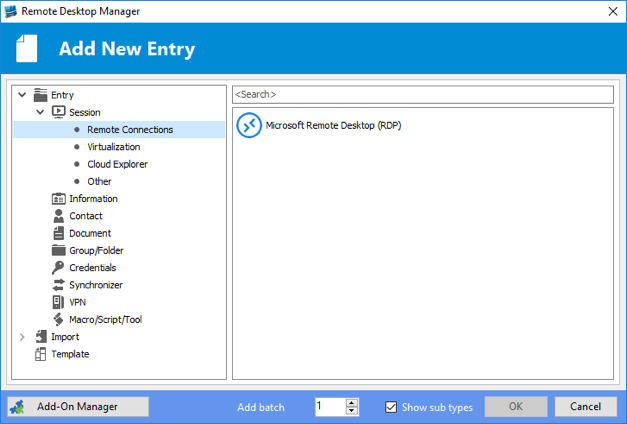The image size is (627, 424).
Task: Click the Document icon
Action: pyautogui.click(x=58, y=233)
